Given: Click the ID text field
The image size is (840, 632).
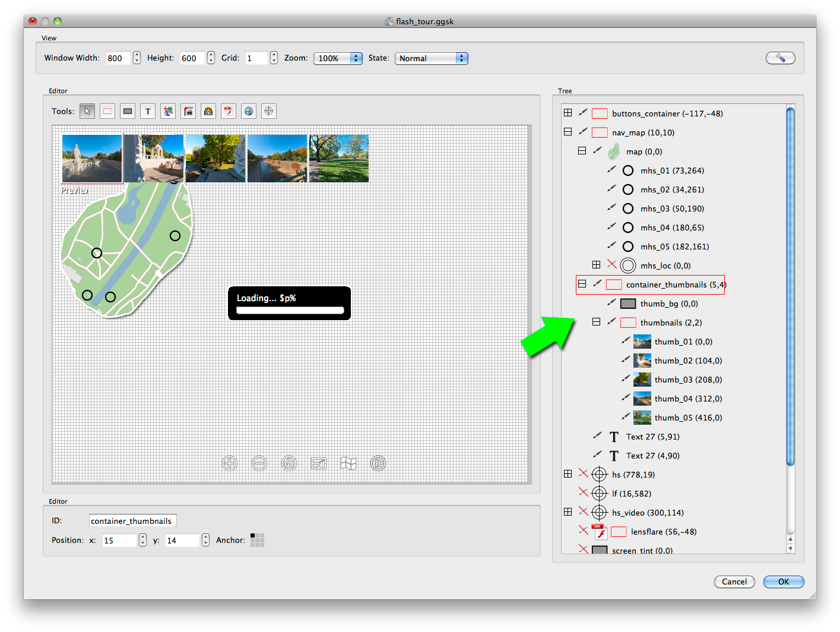Looking at the screenshot, I should (x=132, y=521).
